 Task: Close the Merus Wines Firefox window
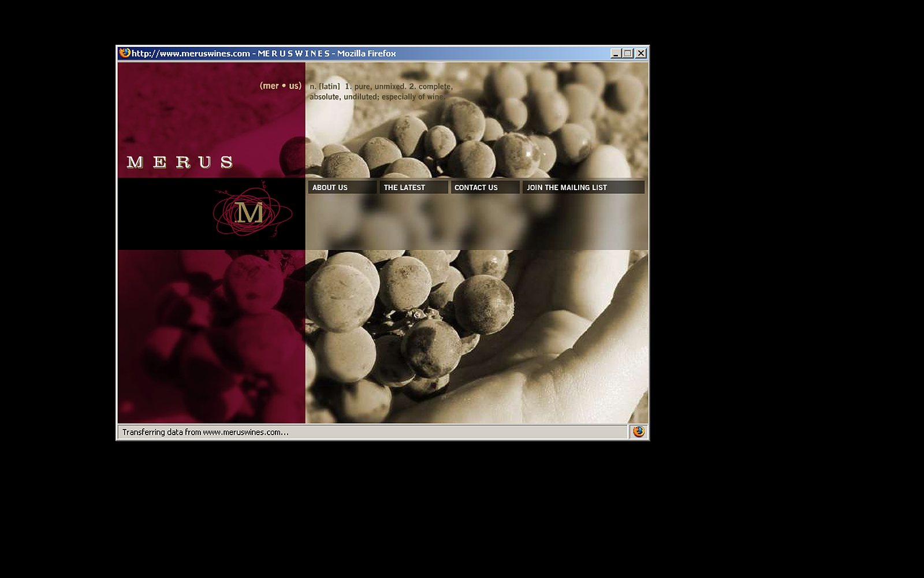point(640,53)
